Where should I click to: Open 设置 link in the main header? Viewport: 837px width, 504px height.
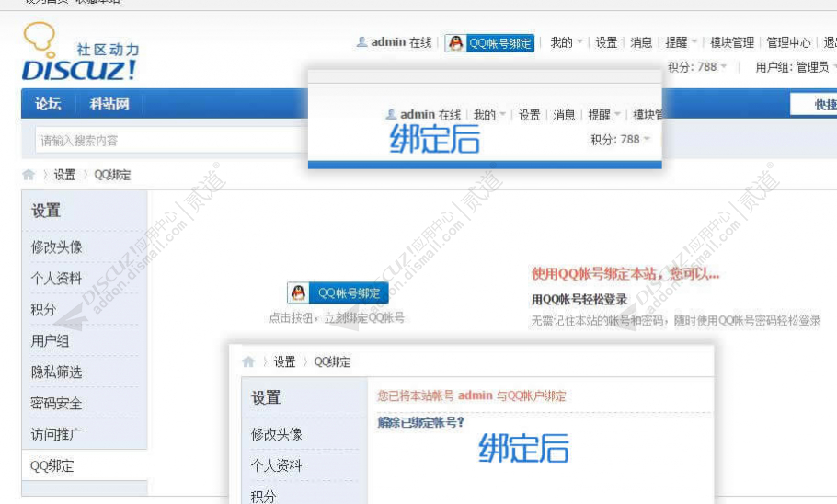606,42
